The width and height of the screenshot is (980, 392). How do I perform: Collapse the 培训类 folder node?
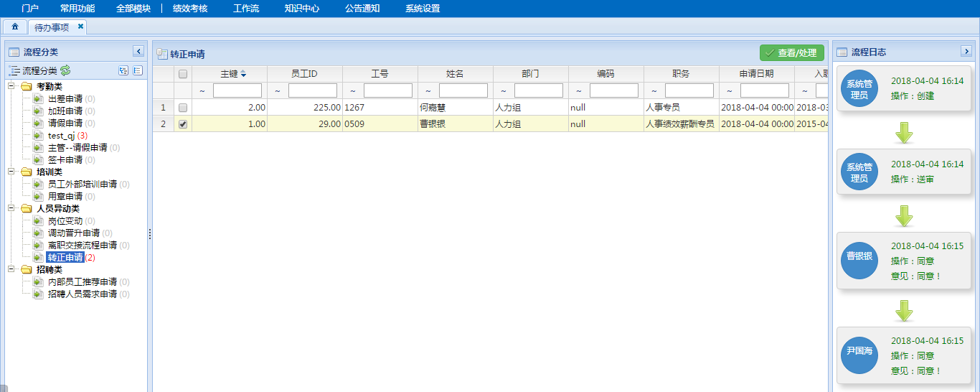click(12, 172)
